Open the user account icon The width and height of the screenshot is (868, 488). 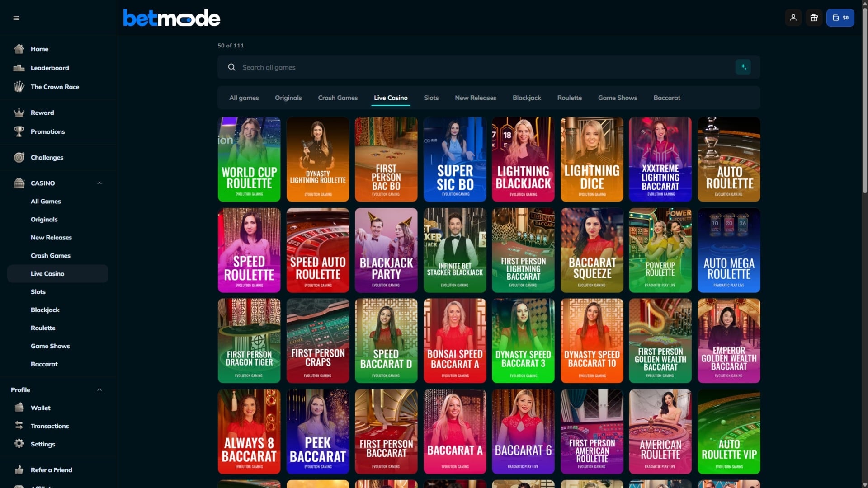click(x=793, y=18)
